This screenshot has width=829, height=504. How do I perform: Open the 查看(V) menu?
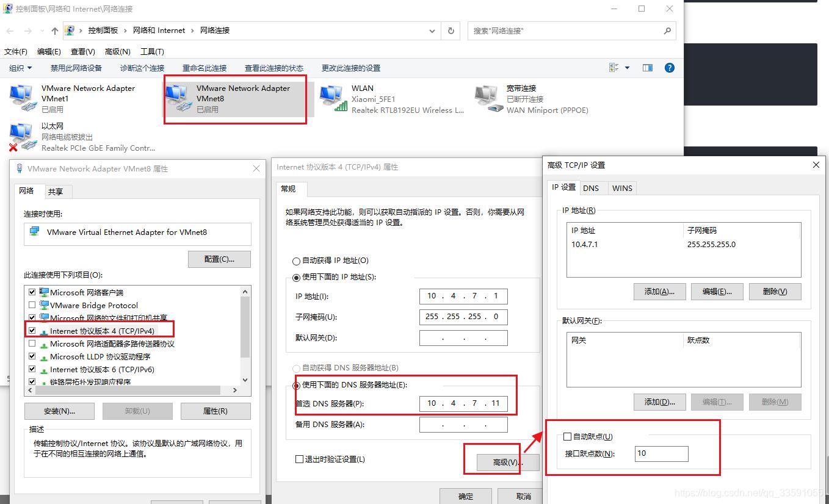click(83, 52)
